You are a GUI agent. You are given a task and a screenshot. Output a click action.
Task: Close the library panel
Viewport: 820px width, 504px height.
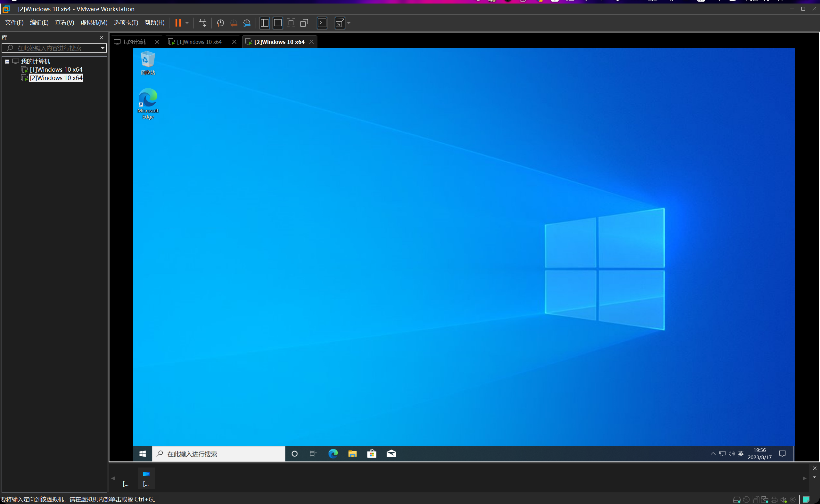click(102, 37)
